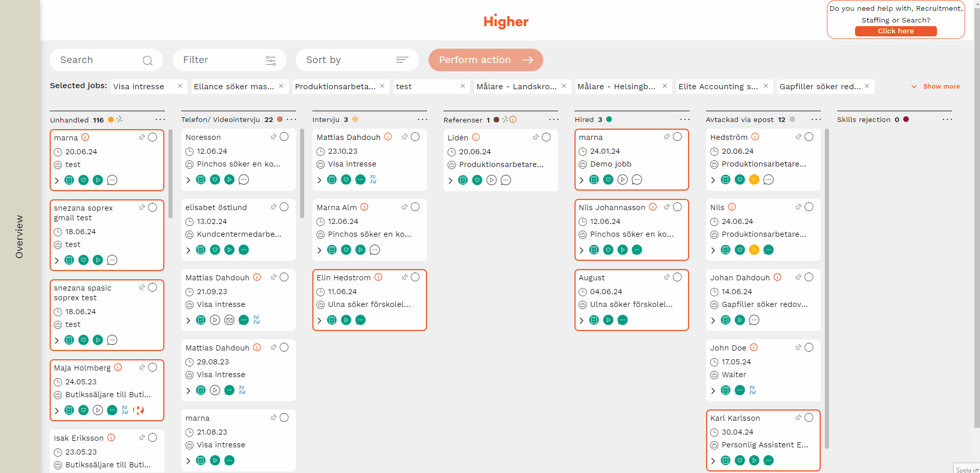Click yellow play icon on Hedström card
The image size is (980, 473).
pyautogui.click(x=754, y=180)
